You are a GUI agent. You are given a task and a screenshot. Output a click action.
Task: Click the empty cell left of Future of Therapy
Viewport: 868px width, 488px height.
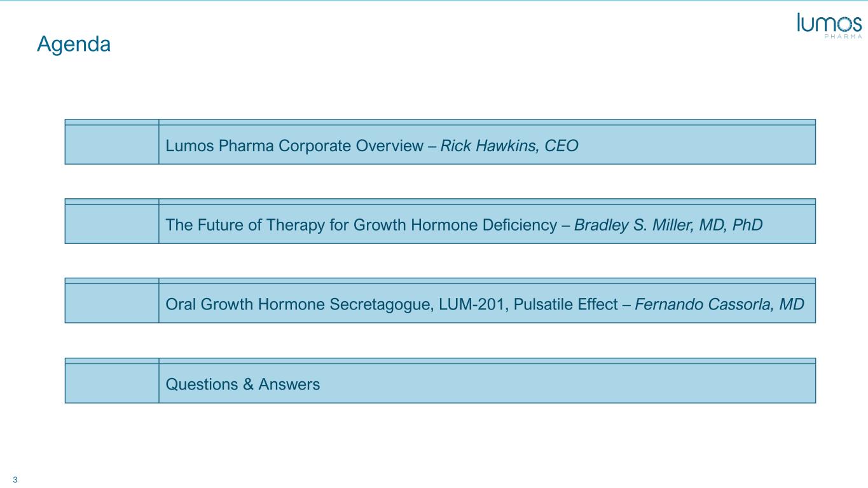(111, 224)
